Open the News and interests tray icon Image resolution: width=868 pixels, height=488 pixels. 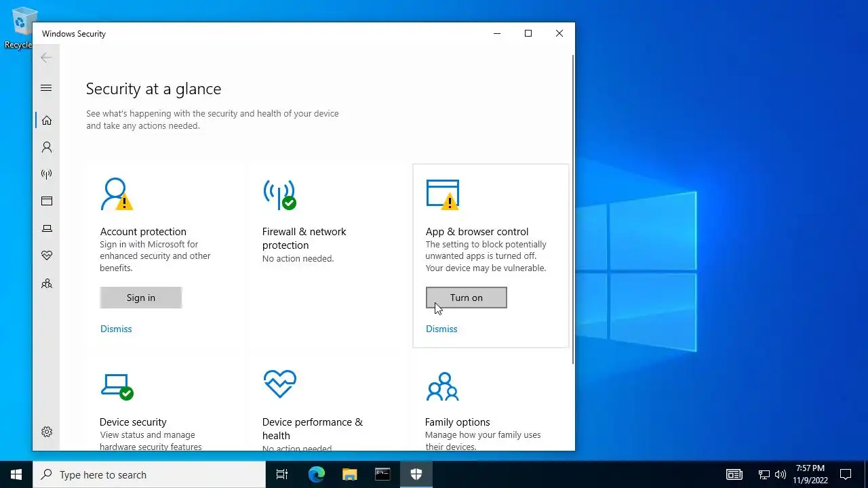click(734, 474)
